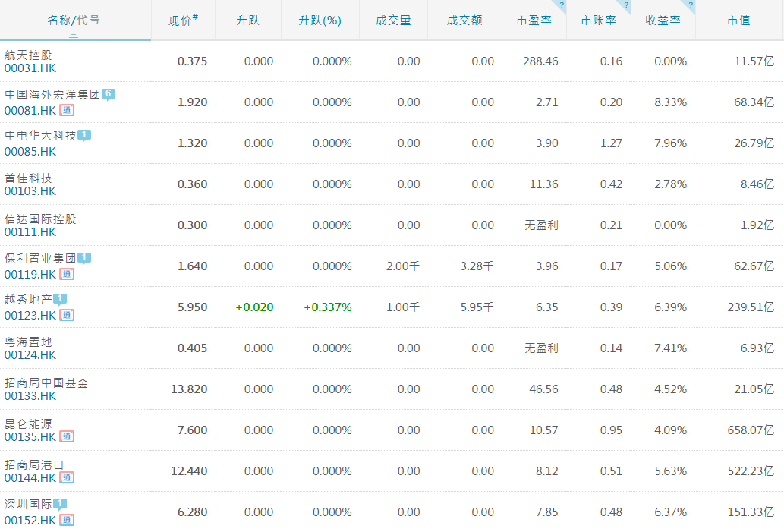Sort by 市值 column header
Image resolution: width=784 pixels, height=532 pixels.
click(x=738, y=20)
